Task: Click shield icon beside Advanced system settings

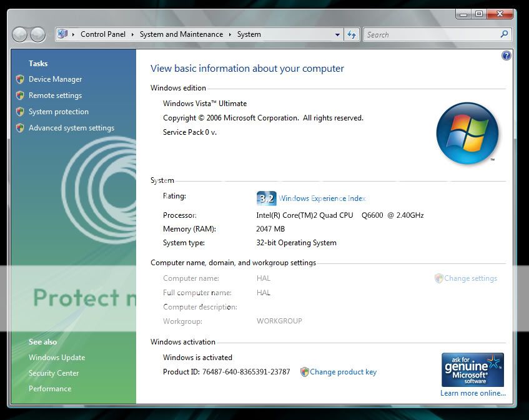Action: coord(20,128)
